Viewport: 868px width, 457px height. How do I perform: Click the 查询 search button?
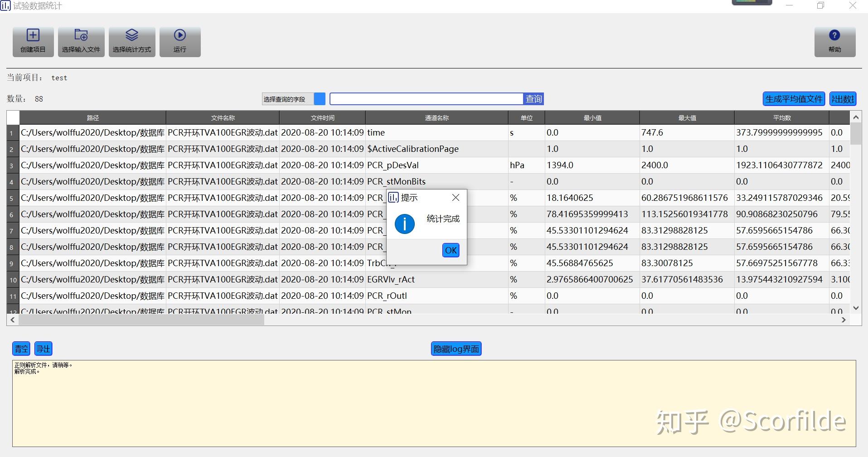(x=533, y=99)
